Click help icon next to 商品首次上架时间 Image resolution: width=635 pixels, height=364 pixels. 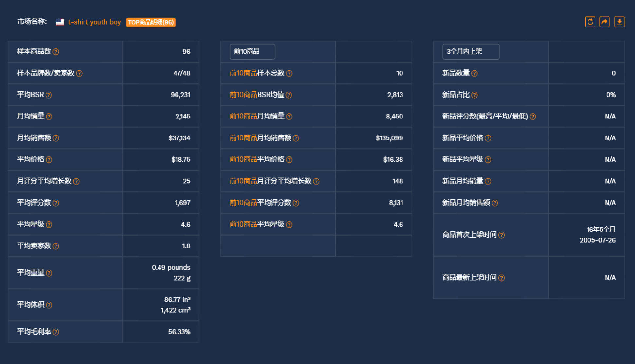click(502, 235)
